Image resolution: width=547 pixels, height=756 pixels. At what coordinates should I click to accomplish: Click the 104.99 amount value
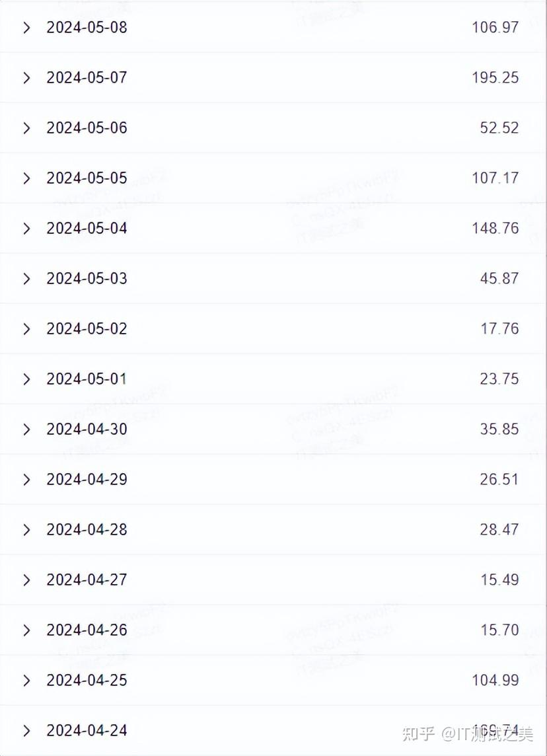click(x=495, y=680)
